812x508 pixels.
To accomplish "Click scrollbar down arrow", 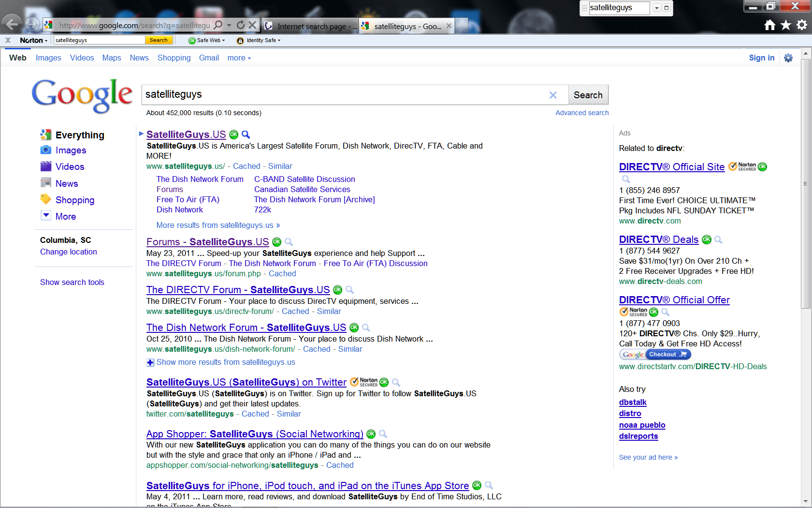I will pyautogui.click(x=805, y=502).
